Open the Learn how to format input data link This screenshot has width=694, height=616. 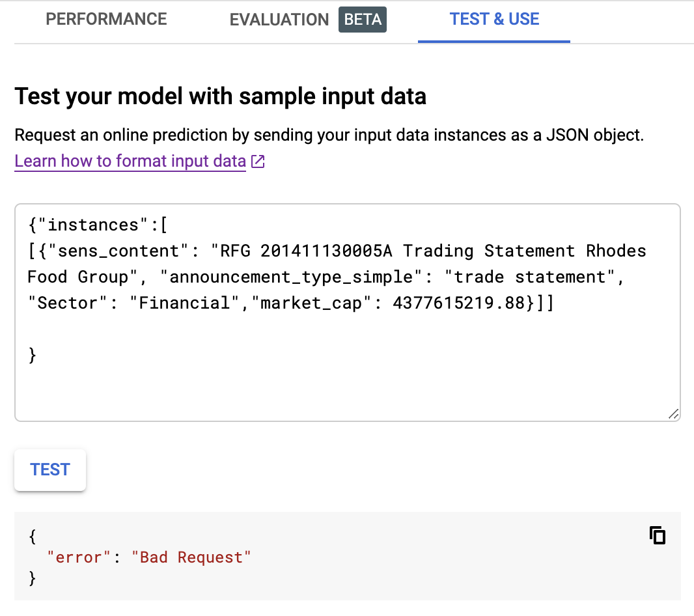pyautogui.click(x=130, y=161)
